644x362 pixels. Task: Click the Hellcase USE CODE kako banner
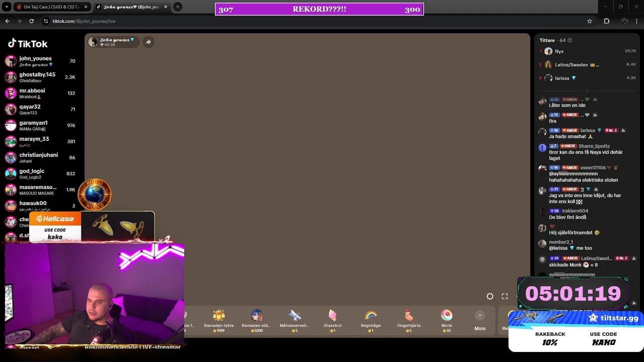[92, 227]
